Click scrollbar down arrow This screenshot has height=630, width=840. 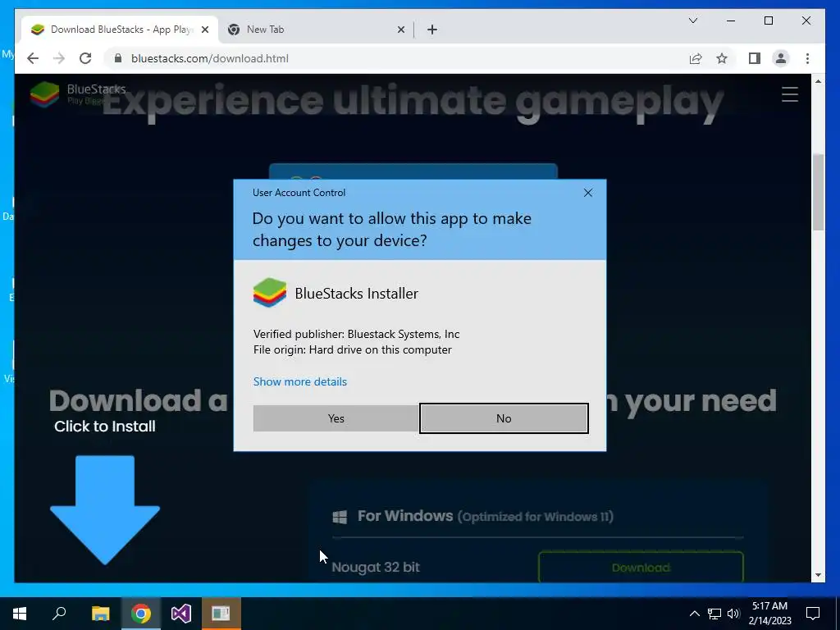click(818, 575)
